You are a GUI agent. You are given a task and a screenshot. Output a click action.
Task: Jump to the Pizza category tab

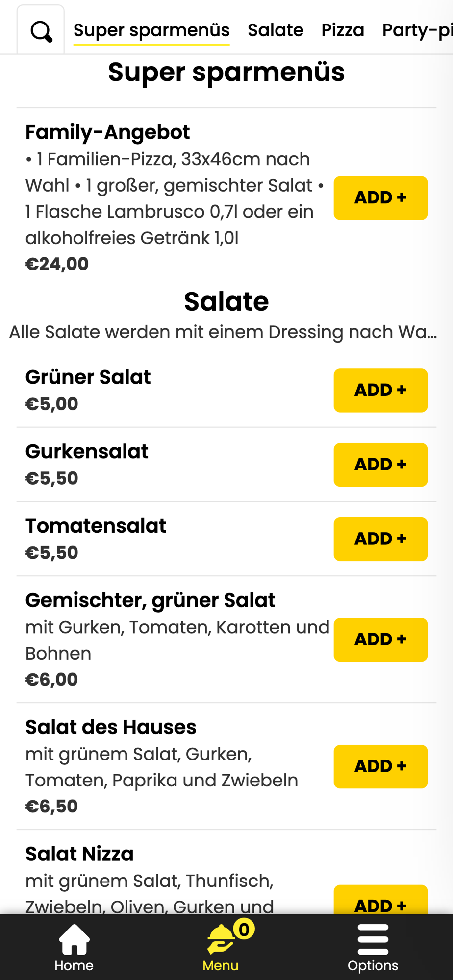343,30
